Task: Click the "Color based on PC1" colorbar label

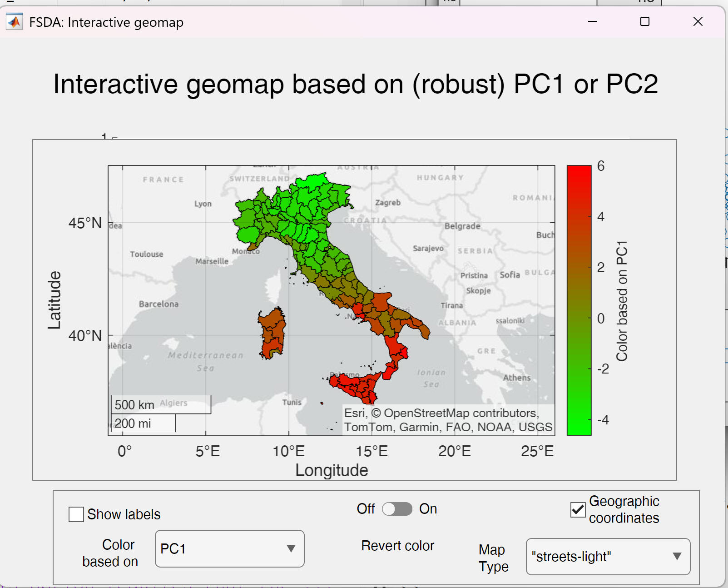Action: click(x=621, y=301)
